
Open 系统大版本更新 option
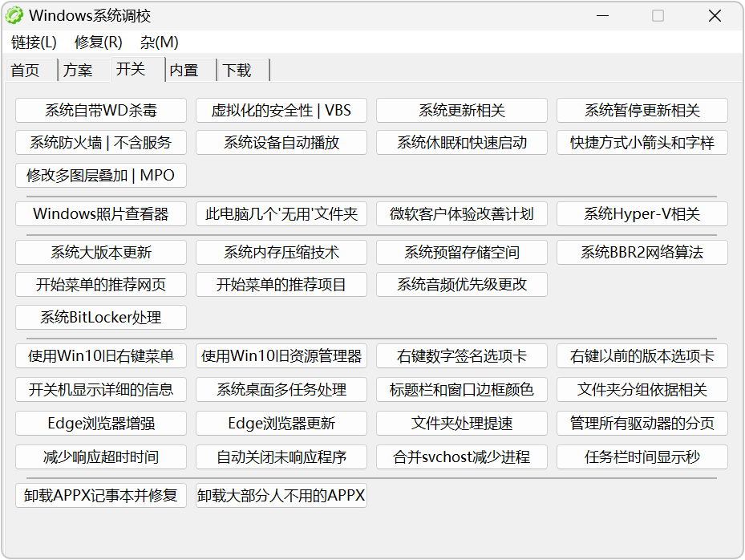(101, 253)
